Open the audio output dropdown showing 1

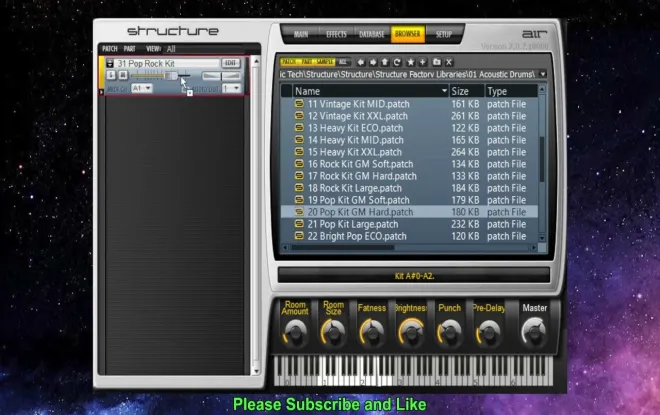(x=231, y=88)
